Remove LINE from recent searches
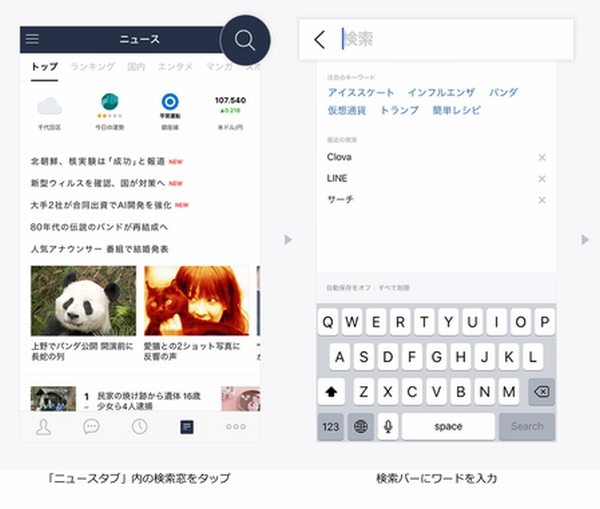This screenshot has width=600, height=509. click(x=542, y=179)
